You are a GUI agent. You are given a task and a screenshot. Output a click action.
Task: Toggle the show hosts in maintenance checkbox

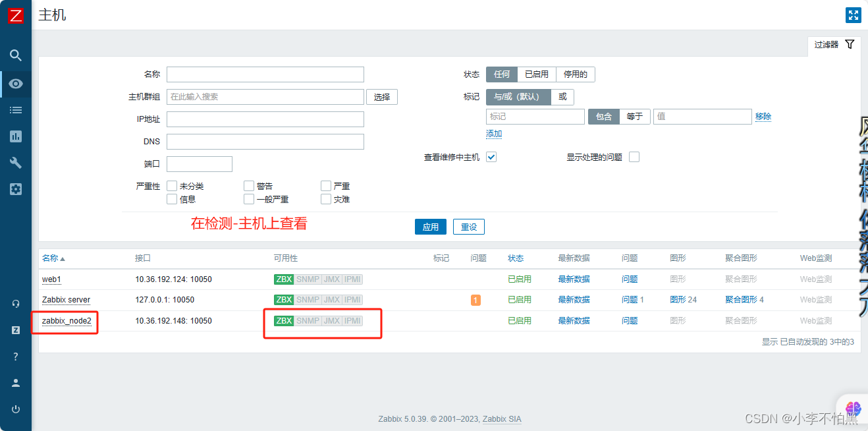(491, 157)
